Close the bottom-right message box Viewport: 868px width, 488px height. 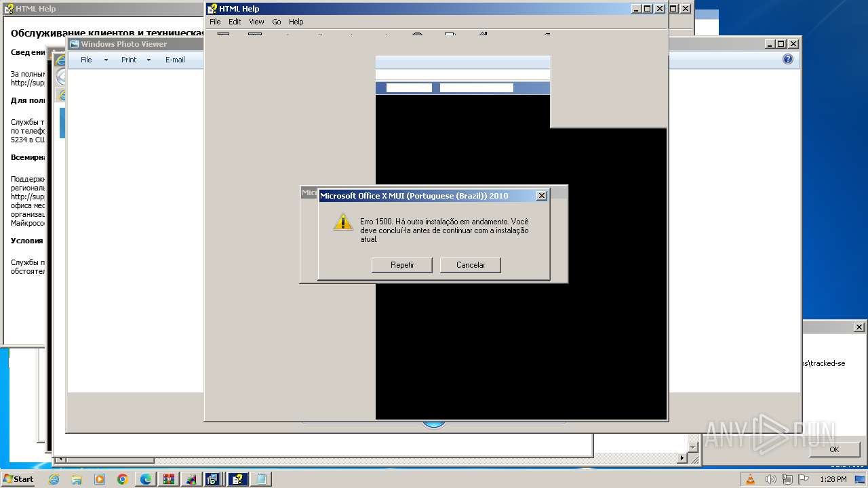click(859, 327)
